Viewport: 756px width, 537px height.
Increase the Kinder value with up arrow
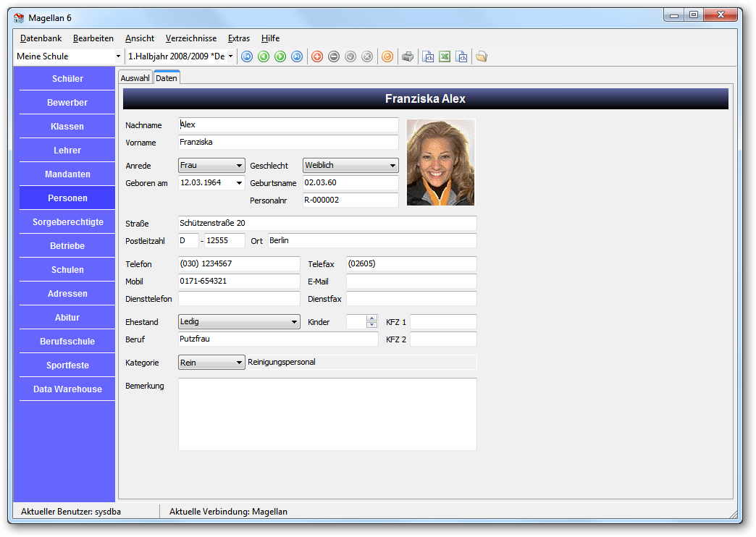click(371, 318)
